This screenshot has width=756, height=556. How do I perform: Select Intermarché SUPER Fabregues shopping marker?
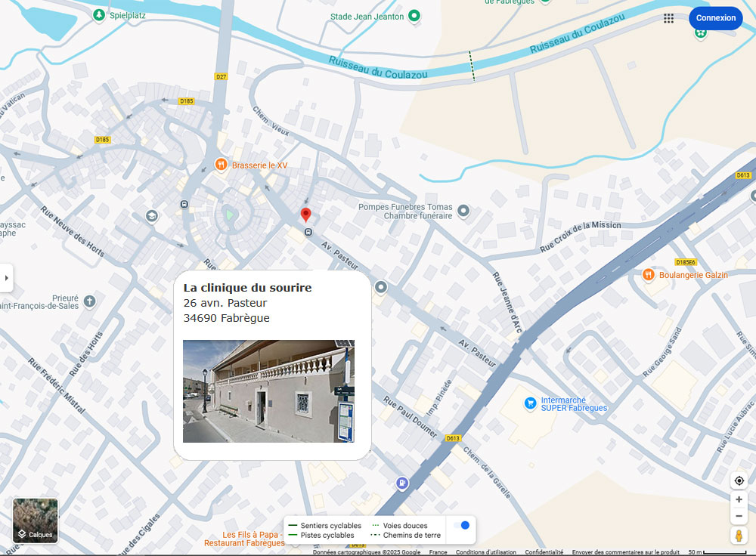click(531, 404)
